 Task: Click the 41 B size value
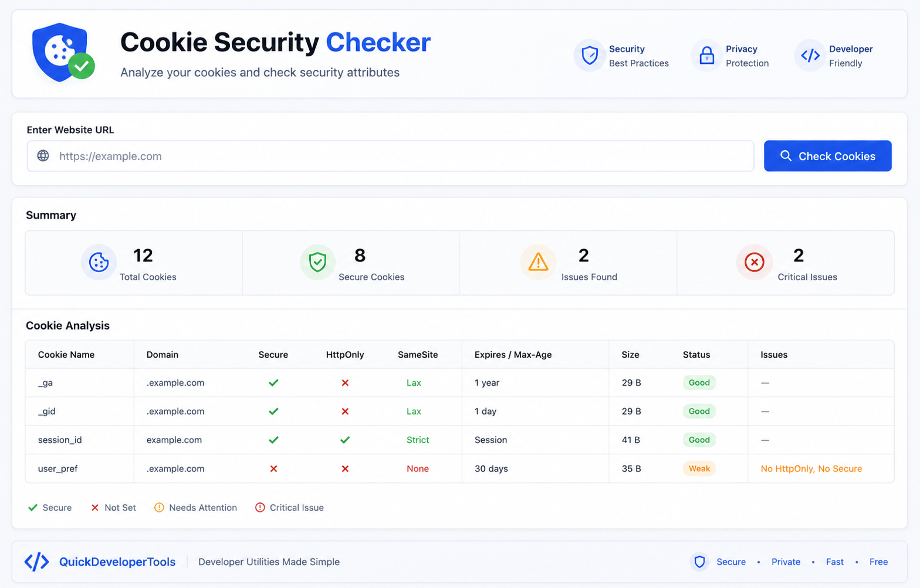631,440
